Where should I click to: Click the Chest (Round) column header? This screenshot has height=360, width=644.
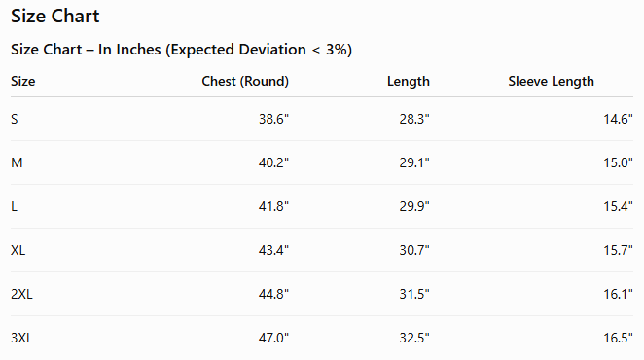tap(245, 81)
